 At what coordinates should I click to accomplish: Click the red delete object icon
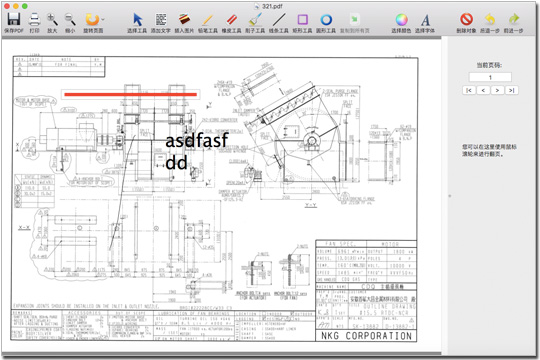pyautogui.click(x=466, y=19)
